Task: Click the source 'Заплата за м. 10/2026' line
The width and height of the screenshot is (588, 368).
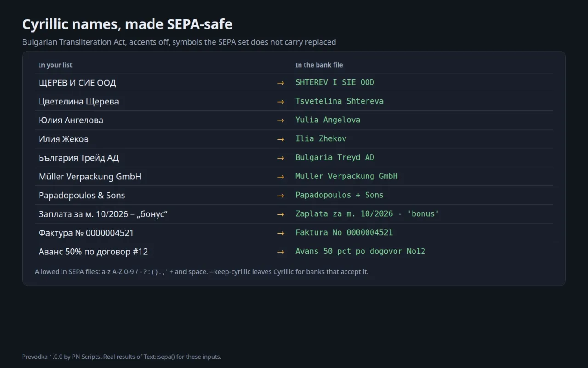Action: point(103,214)
